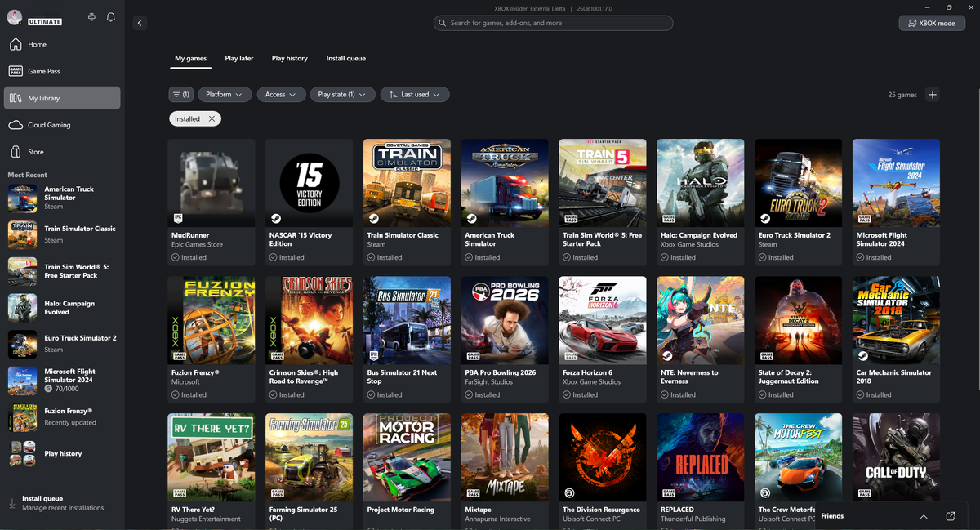Click Manage recent installations link
Screen dimensions: 980x530
click(63, 508)
